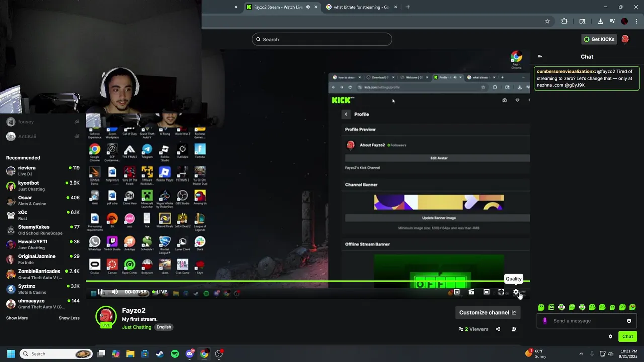This screenshot has height=362, width=644.
Task: Open kyootbot channel in Recommended
Action: tap(43, 186)
